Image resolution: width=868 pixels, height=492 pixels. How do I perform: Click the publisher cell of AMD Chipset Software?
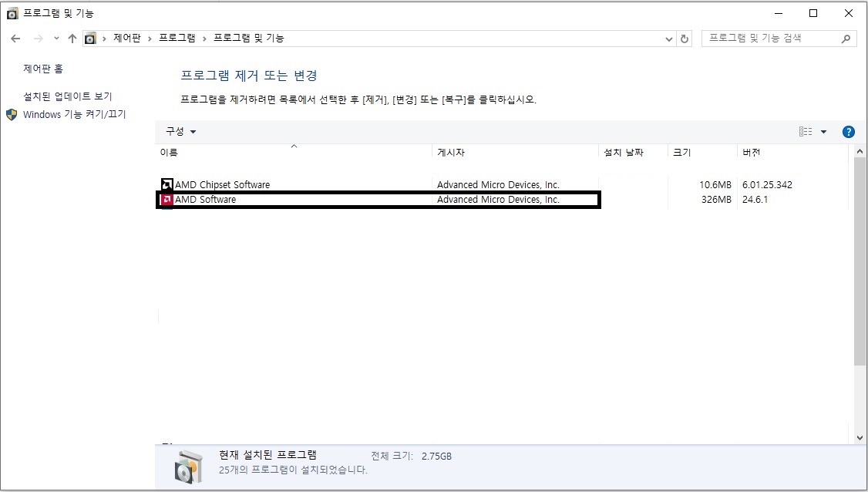(498, 184)
